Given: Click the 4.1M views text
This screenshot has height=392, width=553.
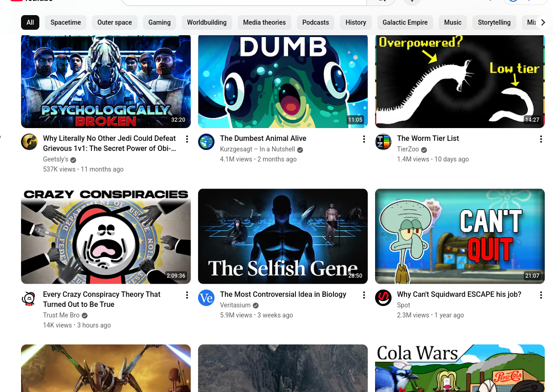Looking at the screenshot, I should [x=236, y=159].
